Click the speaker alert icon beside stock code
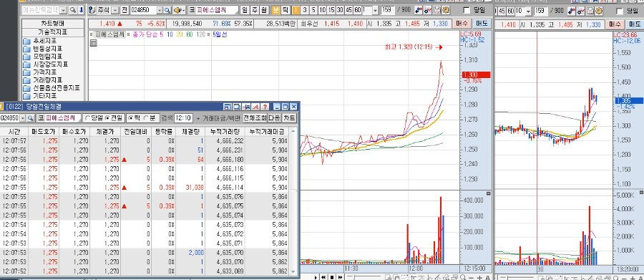Image resolution: width=644 pixels, height=280 pixels. [x=179, y=10]
